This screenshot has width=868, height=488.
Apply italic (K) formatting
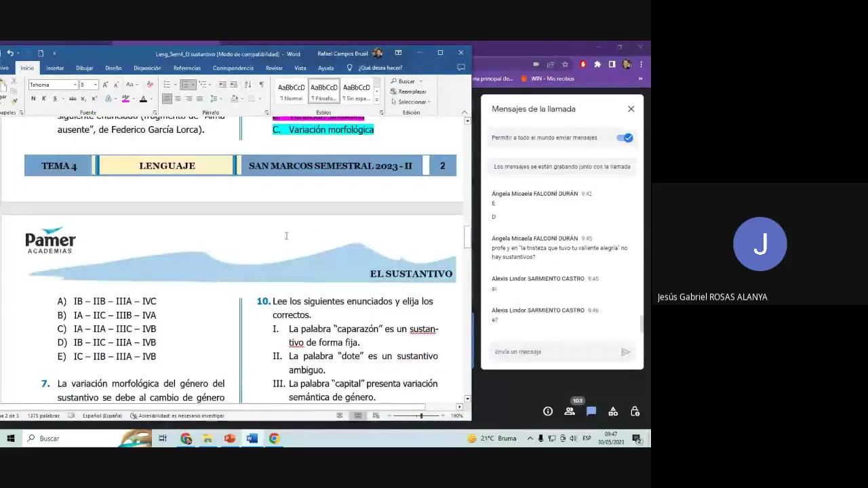coord(43,99)
